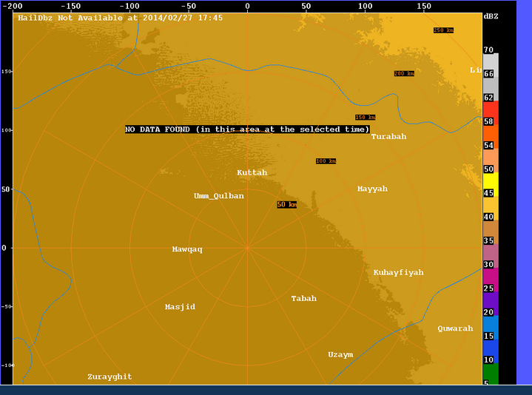This screenshot has height=395, width=532.
Task: Click the dBZ legend title
Action: (491, 16)
